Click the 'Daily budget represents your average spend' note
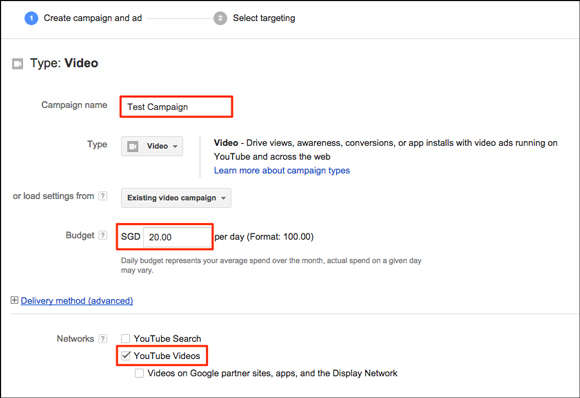Viewport: 580px width, 398px height. click(271, 265)
